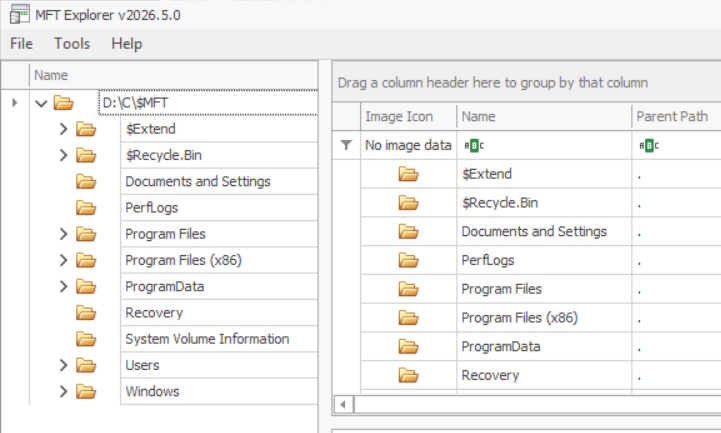
Task: Click System Volume Information folder icon
Action: (x=86, y=339)
